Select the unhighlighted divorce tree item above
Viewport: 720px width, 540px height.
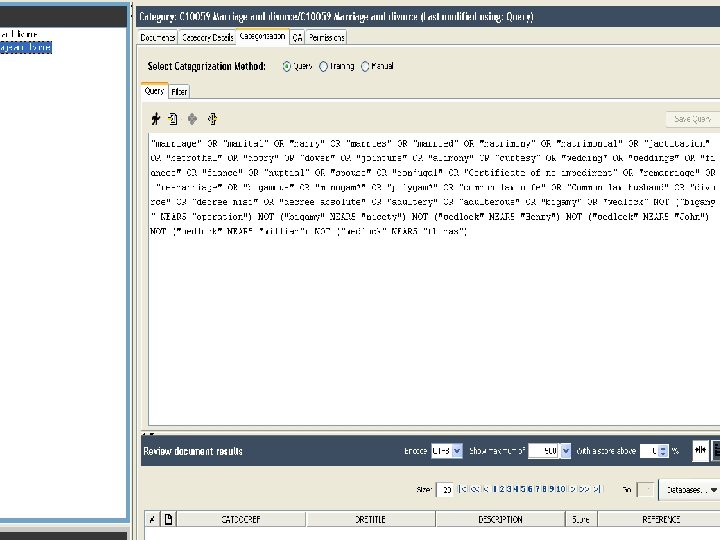click(19, 34)
